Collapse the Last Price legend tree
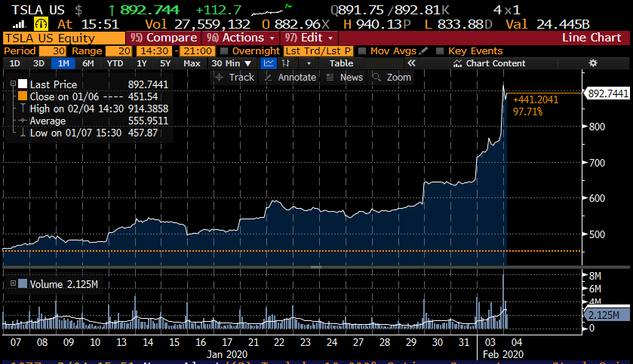 [x=13, y=84]
